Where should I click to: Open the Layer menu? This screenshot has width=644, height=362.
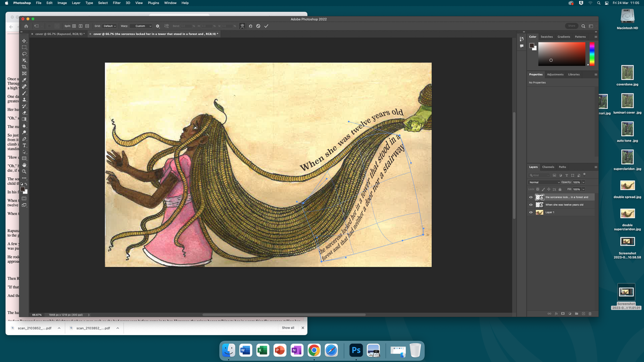coord(76,3)
